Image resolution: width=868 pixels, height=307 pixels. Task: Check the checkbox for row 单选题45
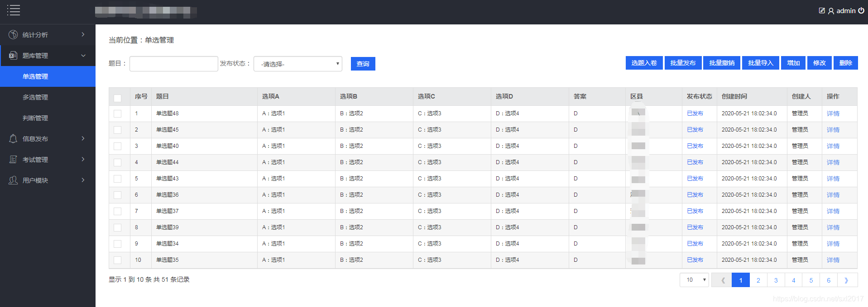point(118,130)
